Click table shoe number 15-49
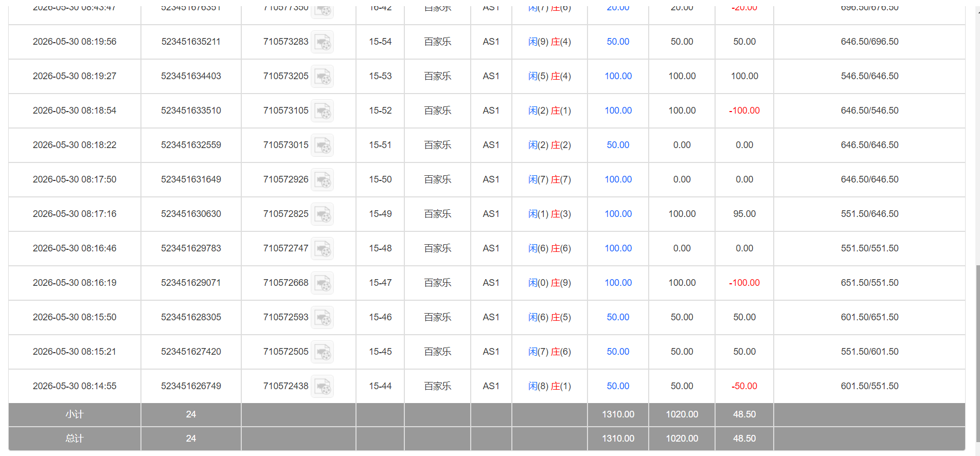 click(x=380, y=214)
